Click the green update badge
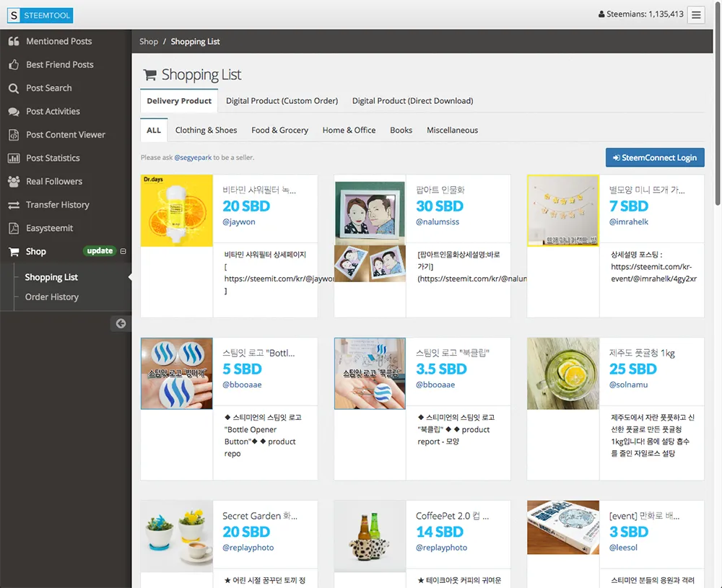722x588 pixels. click(x=100, y=251)
